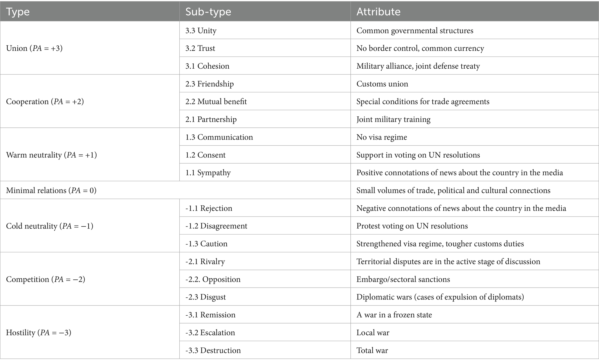Select Military alliance, joint defense treaty cell
This screenshot has height=364, width=599.
[x=418, y=66]
